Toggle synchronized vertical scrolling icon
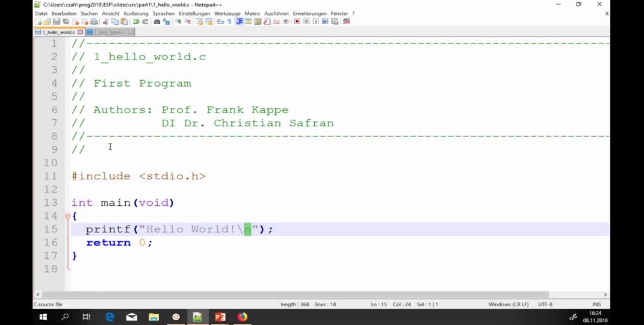This screenshot has height=325, width=644. click(x=199, y=21)
